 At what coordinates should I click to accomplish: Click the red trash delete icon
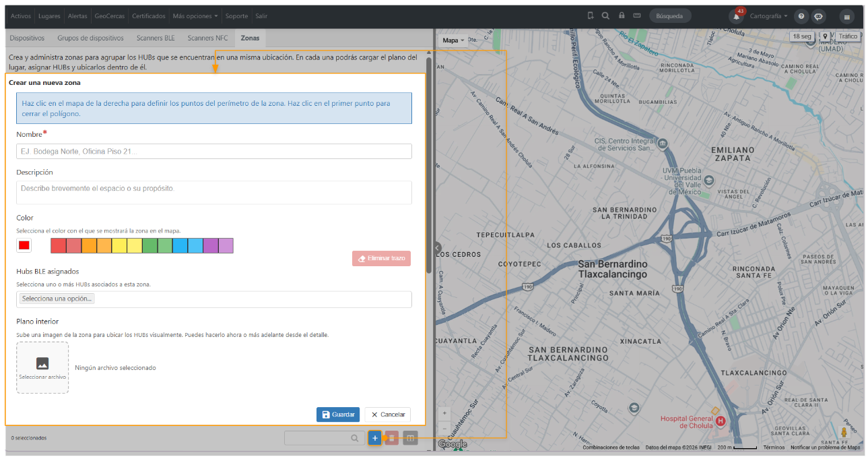point(393,438)
